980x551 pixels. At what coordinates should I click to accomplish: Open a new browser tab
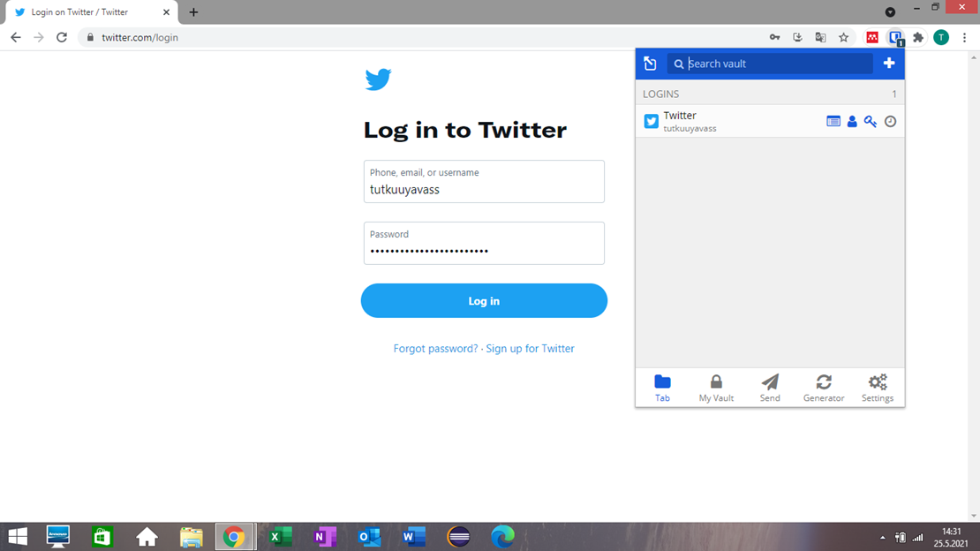coord(193,11)
